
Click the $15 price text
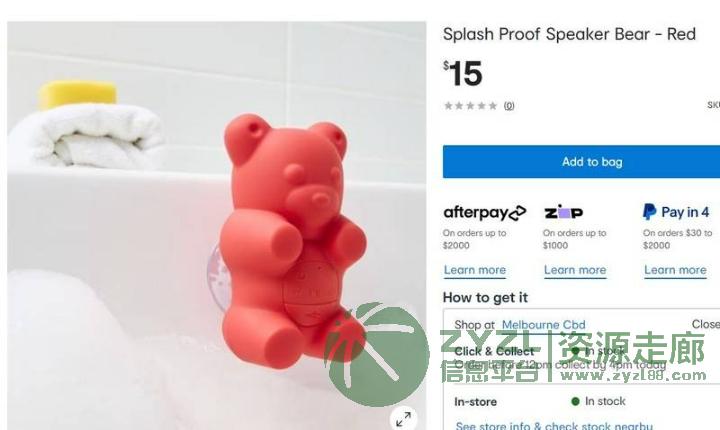pos(463,74)
